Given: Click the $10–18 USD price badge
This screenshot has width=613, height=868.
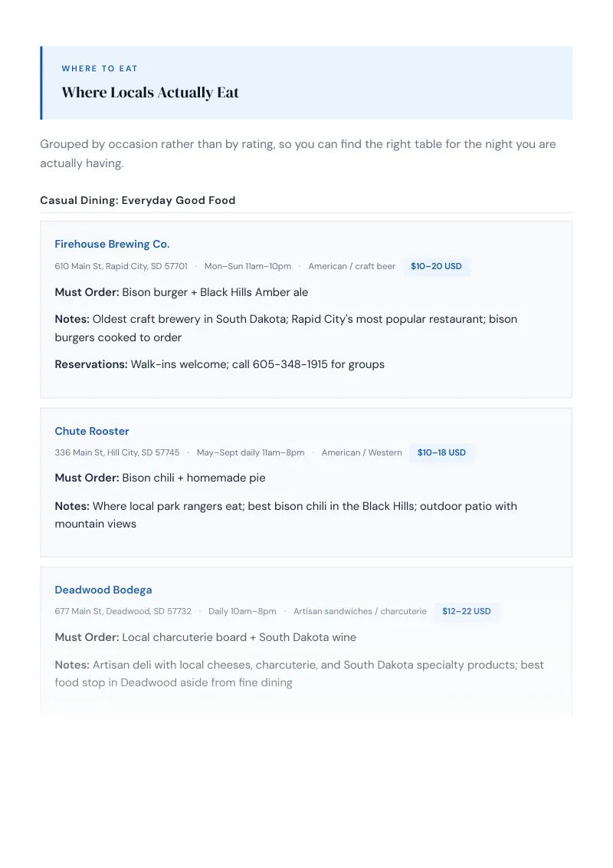Looking at the screenshot, I should coord(441,452).
